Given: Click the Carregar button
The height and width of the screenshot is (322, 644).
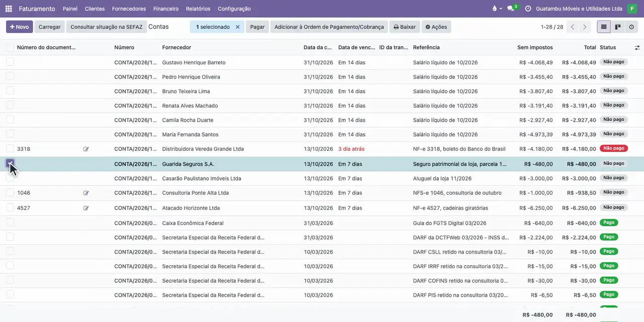Looking at the screenshot, I should 50,27.
